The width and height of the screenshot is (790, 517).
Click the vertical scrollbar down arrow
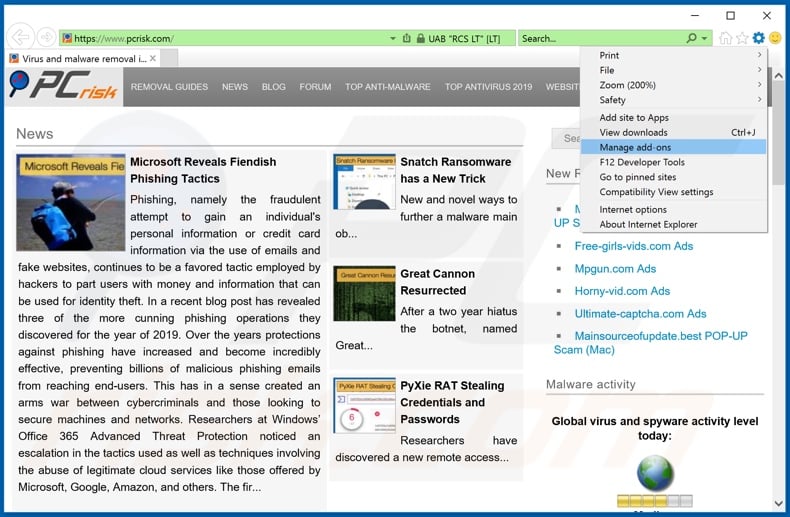click(x=778, y=503)
